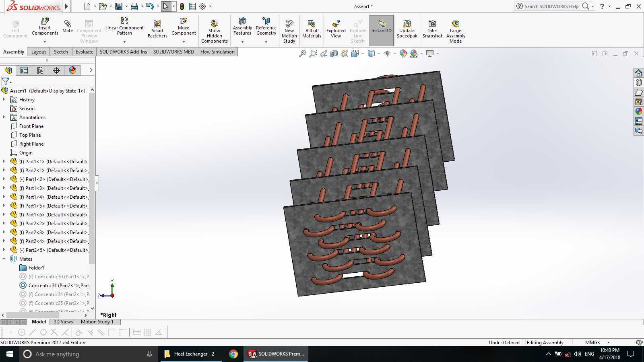Open the Insert Components dropdown arrow
The width and height of the screenshot is (644, 362).
45,42
